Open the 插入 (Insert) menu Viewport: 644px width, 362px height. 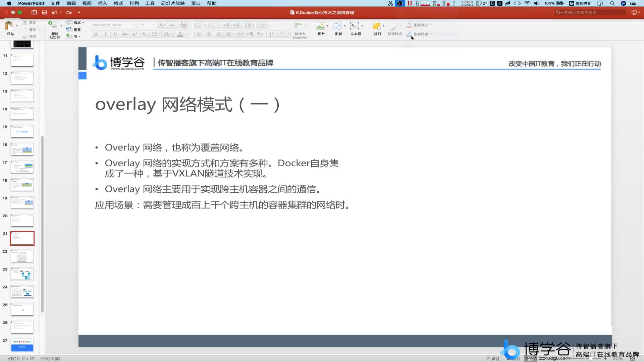103,3
